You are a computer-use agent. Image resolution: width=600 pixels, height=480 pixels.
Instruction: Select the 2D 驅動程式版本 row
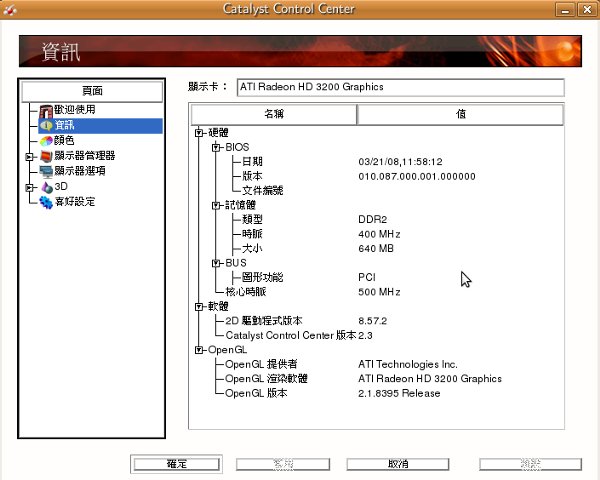(x=264, y=321)
